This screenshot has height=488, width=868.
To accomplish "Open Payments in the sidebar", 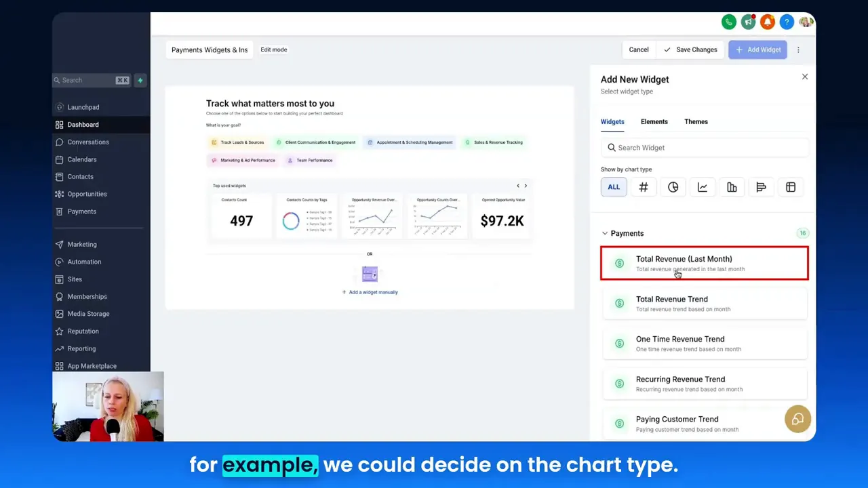I will [101, 211].
